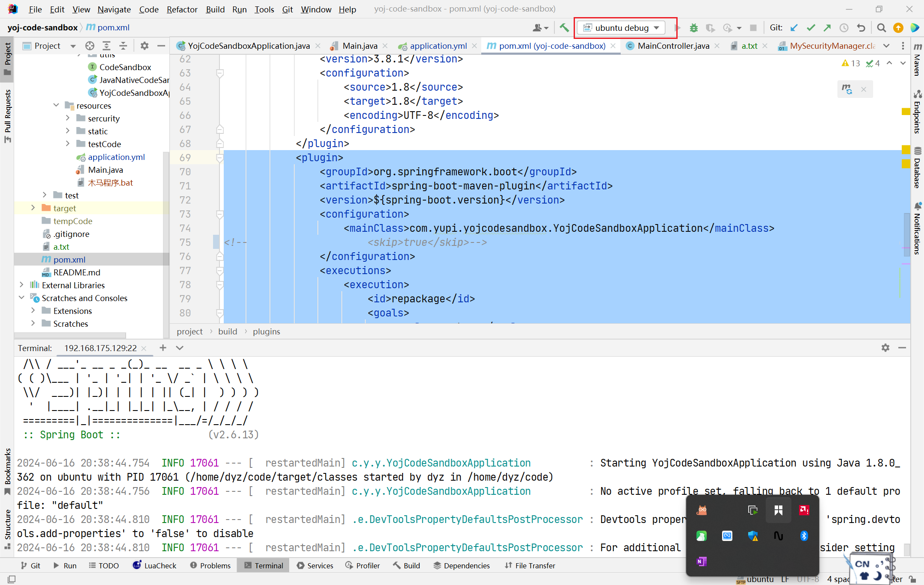Open the Structure side panel

[8, 529]
